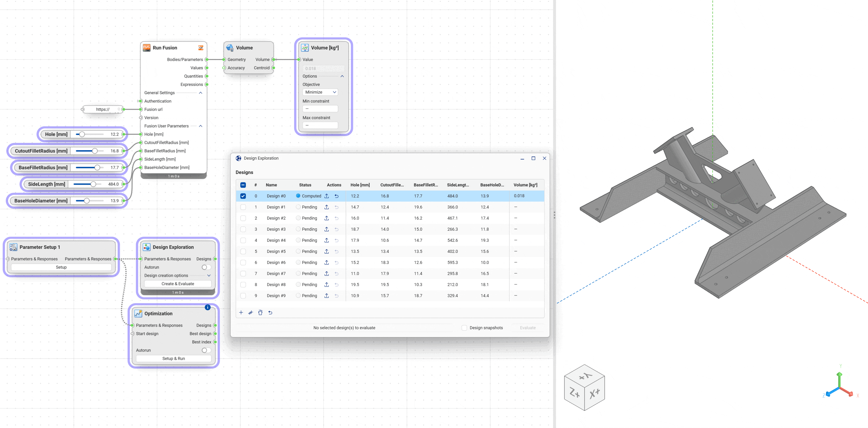Image resolution: width=868 pixels, height=428 pixels.
Task: Click the add multiple designs icon
Action: coord(250,313)
